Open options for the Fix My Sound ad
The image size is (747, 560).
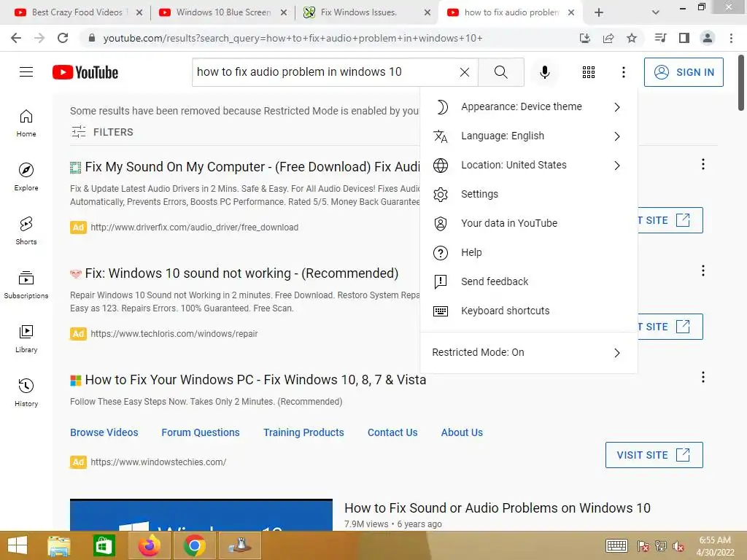[703, 164]
